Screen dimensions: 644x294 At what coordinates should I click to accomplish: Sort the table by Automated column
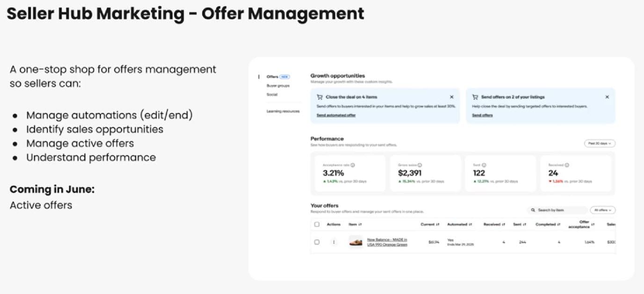(x=470, y=225)
